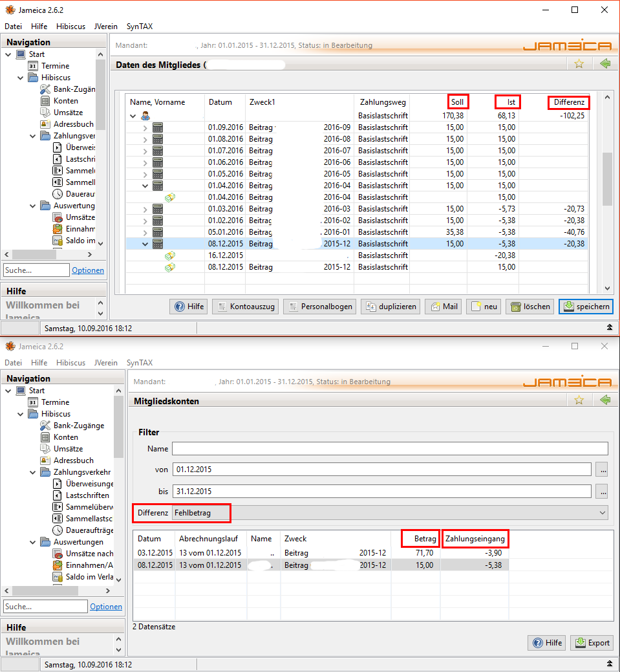Create a new entry with the neu button
The height and width of the screenshot is (672, 620).
point(484,307)
